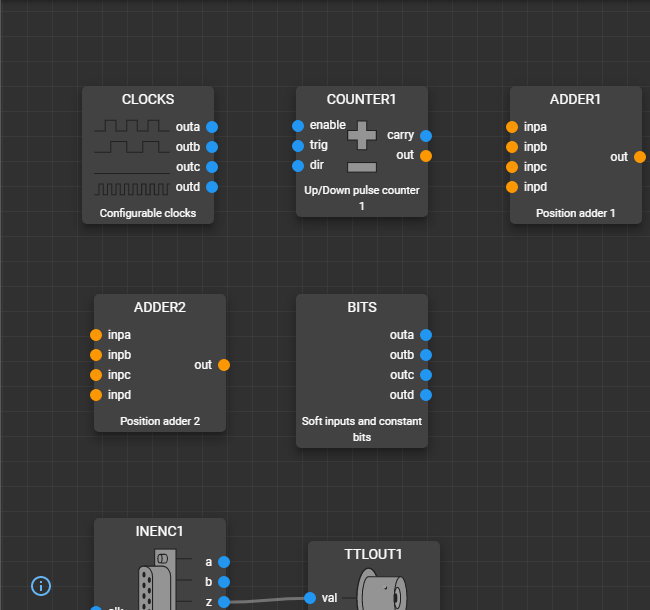The image size is (650, 610).
Task: Click ADDER2 inpd input port
Action: click(x=96, y=395)
